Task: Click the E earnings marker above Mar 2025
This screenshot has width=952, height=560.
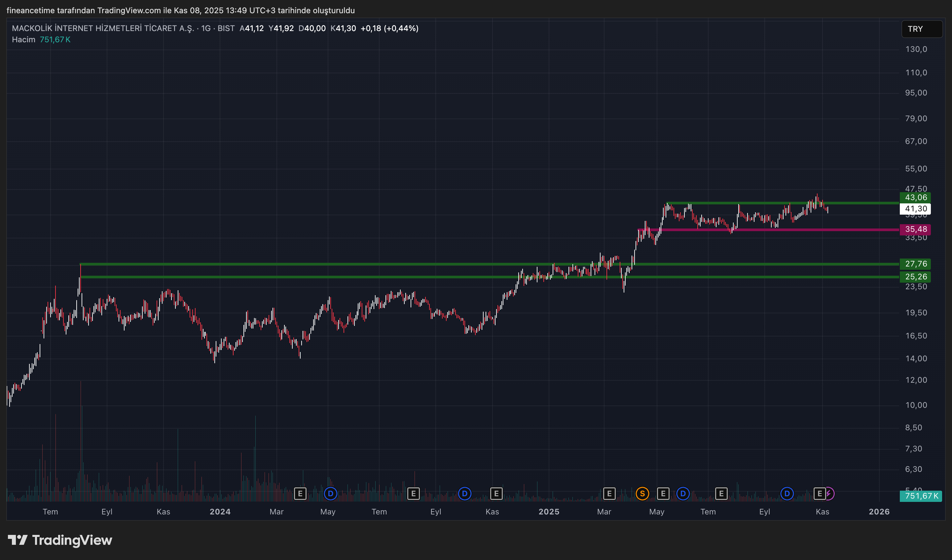Action: (609, 494)
